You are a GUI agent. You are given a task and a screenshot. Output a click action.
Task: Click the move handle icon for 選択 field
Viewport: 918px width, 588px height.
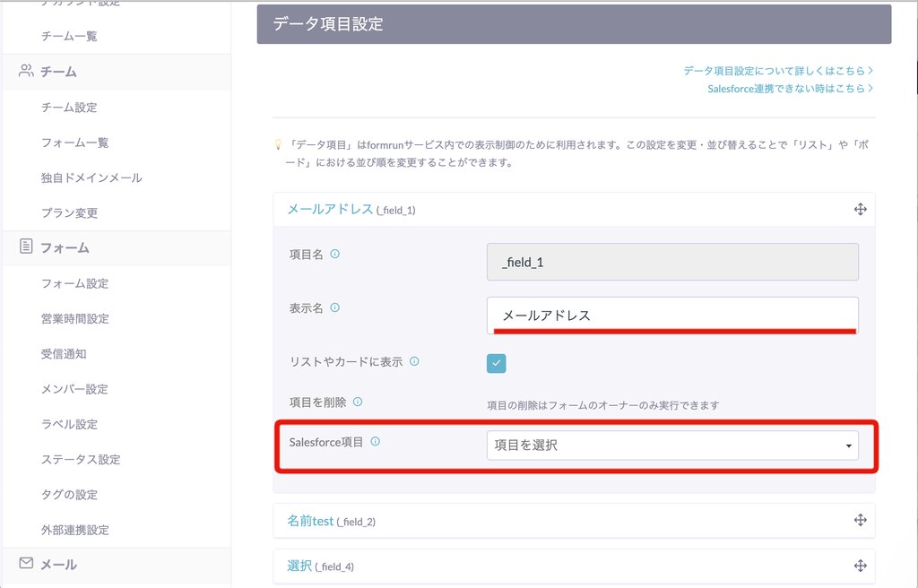point(860,566)
